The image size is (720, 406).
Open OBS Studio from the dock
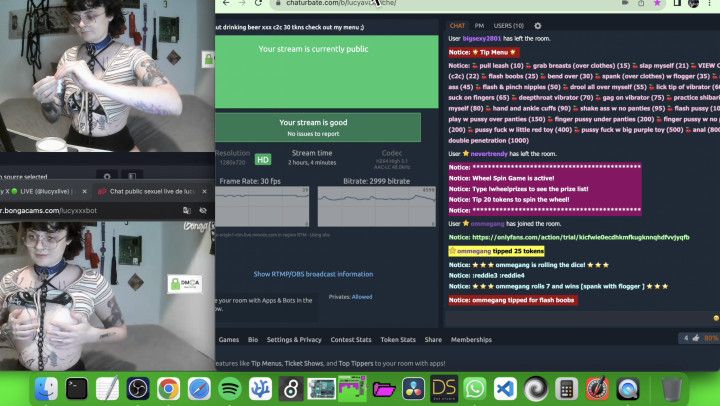tap(138, 389)
